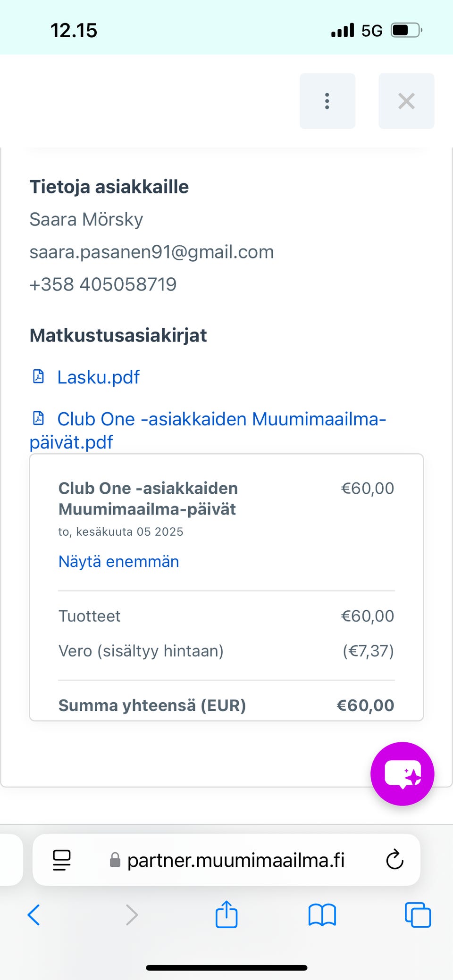
Task: Open the three-dot more options menu
Action: click(x=327, y=101)
